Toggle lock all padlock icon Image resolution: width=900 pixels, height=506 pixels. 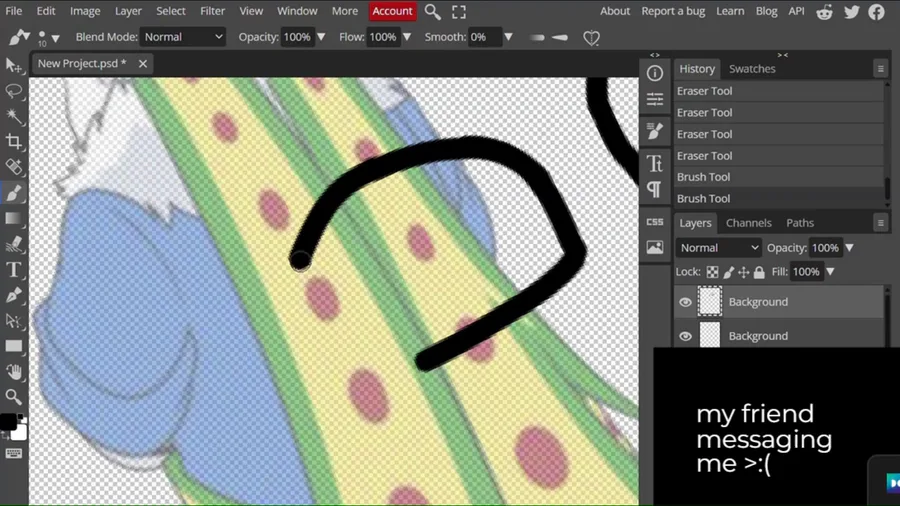[x=759, y=272]
